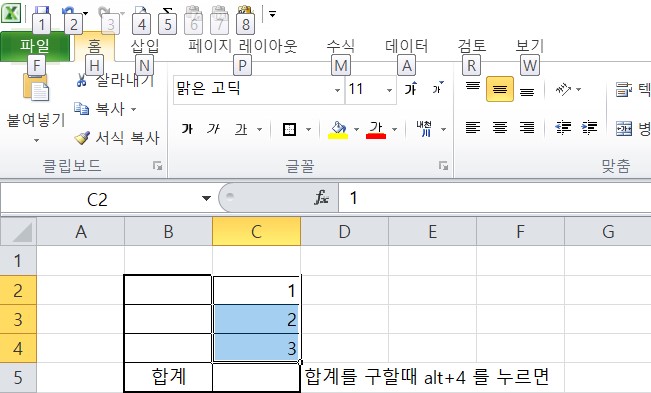Image resolution: width=651 pixels, height=393 pixels.
Task: Switch to the 수식 (Formulas) tab
Action: tap(340, 46)
